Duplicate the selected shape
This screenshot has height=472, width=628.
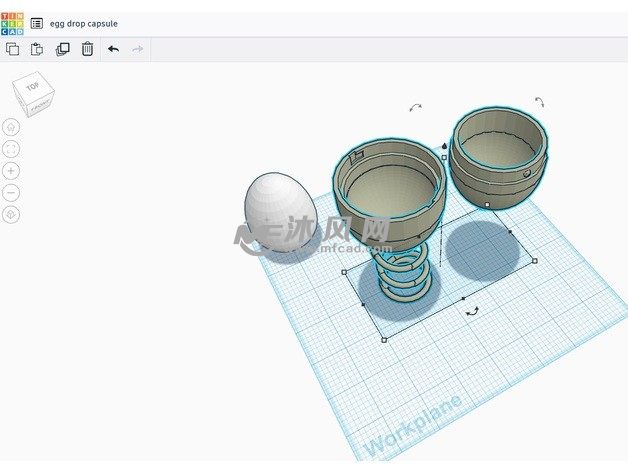click(62, 49)
